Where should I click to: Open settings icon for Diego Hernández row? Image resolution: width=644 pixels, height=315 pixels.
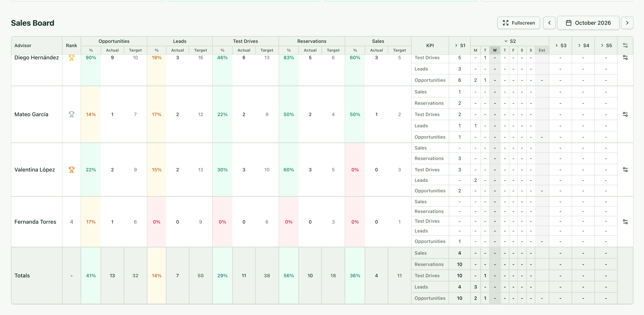625,58
